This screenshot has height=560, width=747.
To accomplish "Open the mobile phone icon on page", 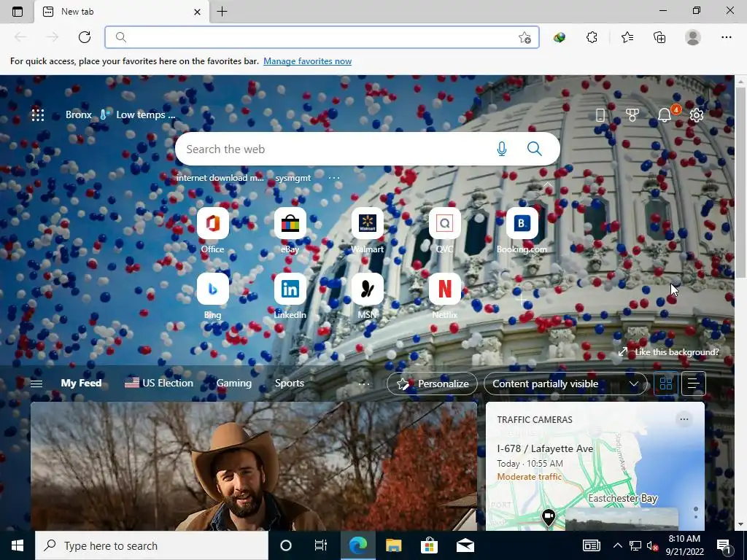I will coord(600,114).
